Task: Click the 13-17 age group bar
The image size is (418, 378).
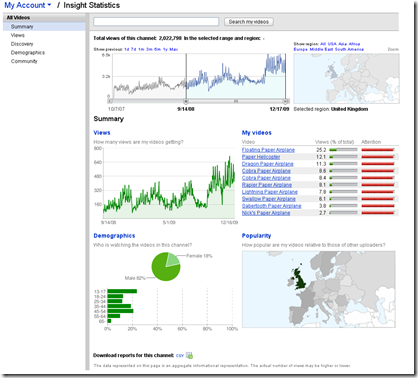Action: point(122,291)
